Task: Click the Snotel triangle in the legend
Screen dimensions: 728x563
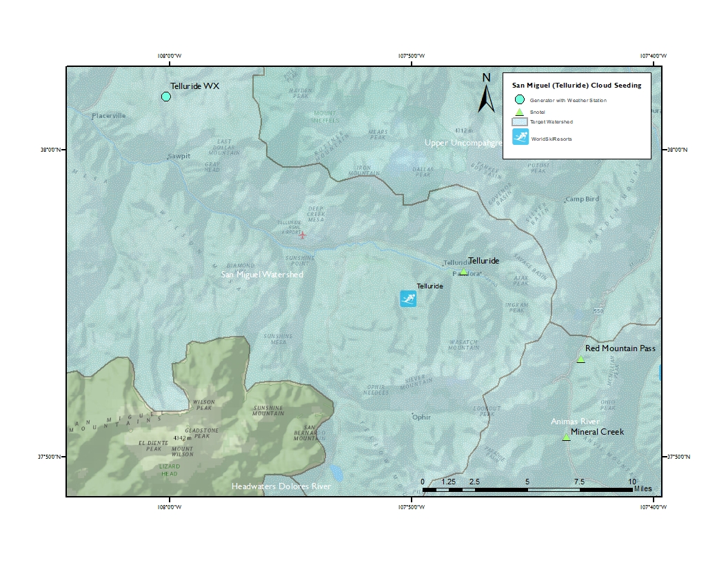Action: [x=520, y=111]
